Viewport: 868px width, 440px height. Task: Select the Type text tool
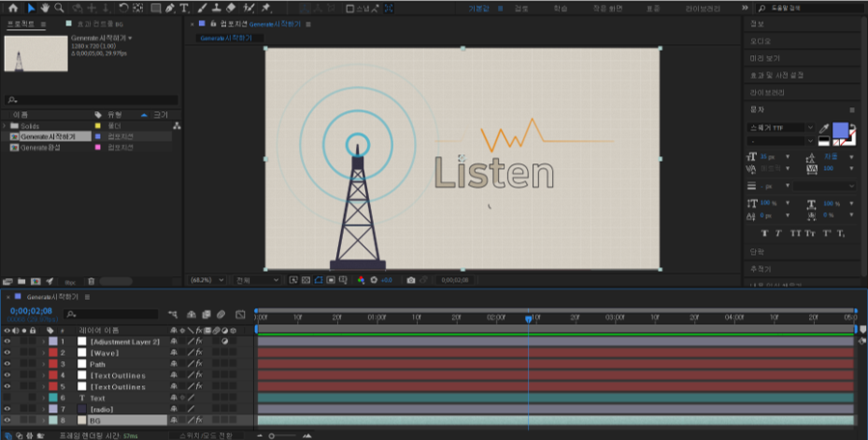pyautogui.click(x=183, y=8)
